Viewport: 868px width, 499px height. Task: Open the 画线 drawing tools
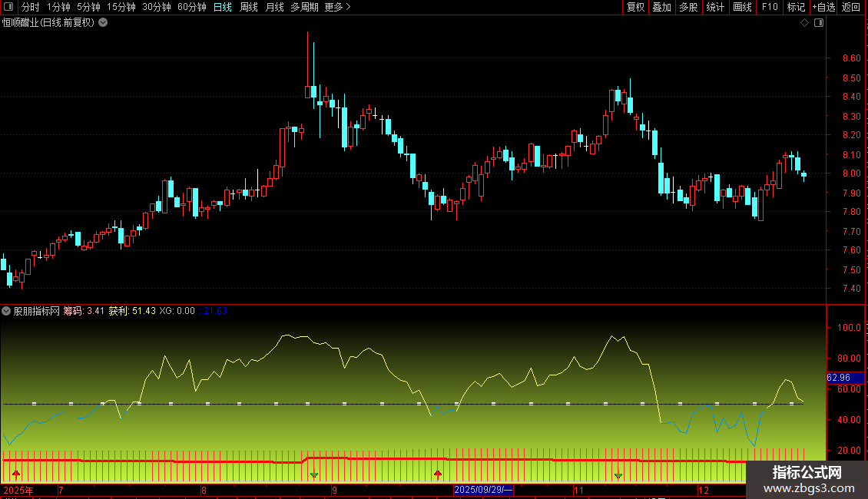[x=742, y=7]
